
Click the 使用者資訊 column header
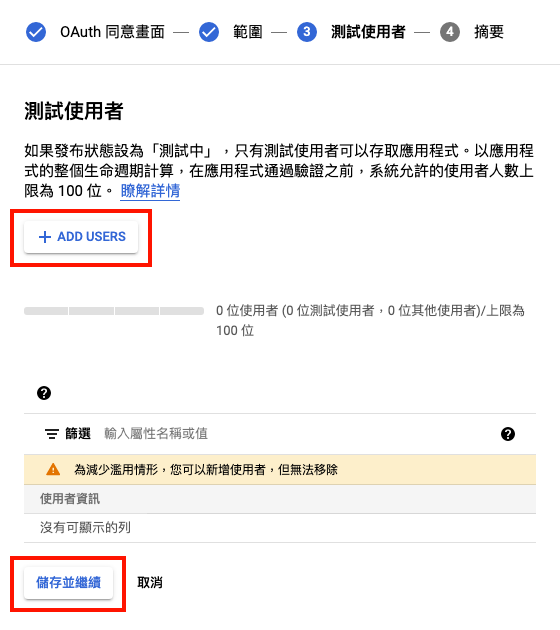[x=70, y=499]
